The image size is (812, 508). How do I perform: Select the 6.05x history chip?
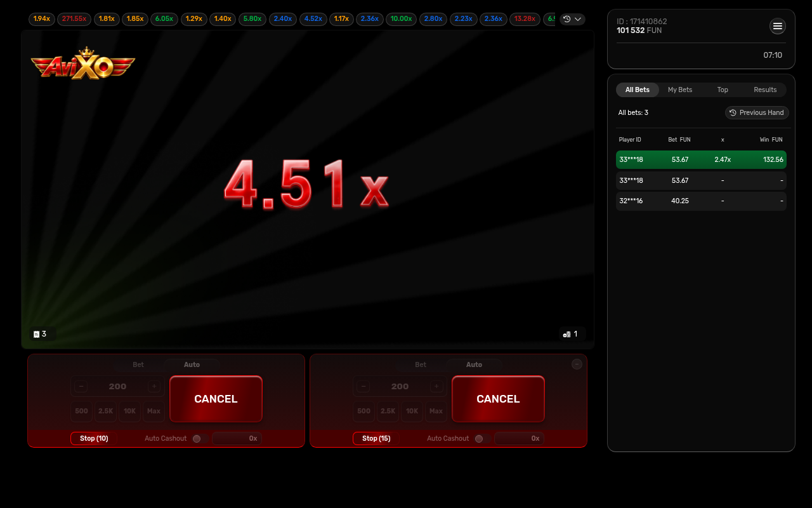pyautogui.click(x=164, y=19)
